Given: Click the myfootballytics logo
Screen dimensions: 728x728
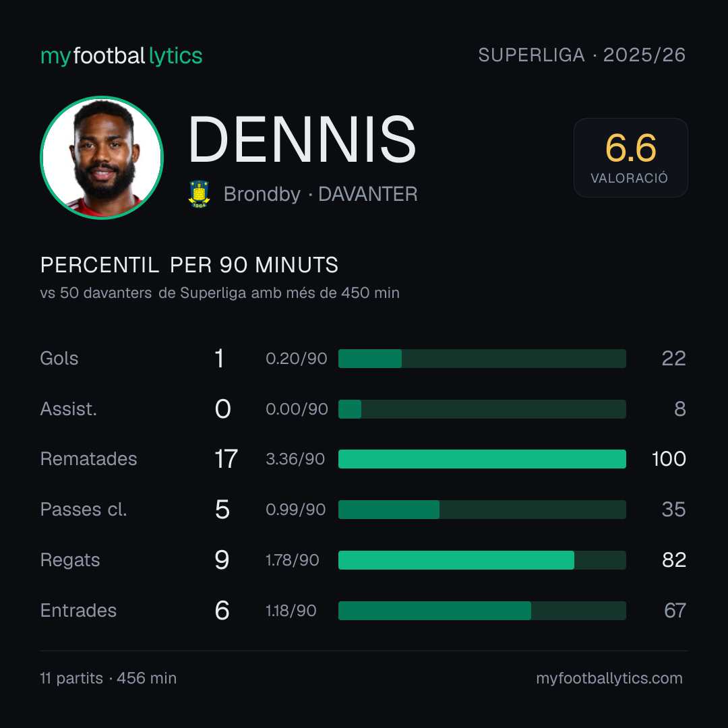Looking at the screenshot, I should (x=121, y=56).
